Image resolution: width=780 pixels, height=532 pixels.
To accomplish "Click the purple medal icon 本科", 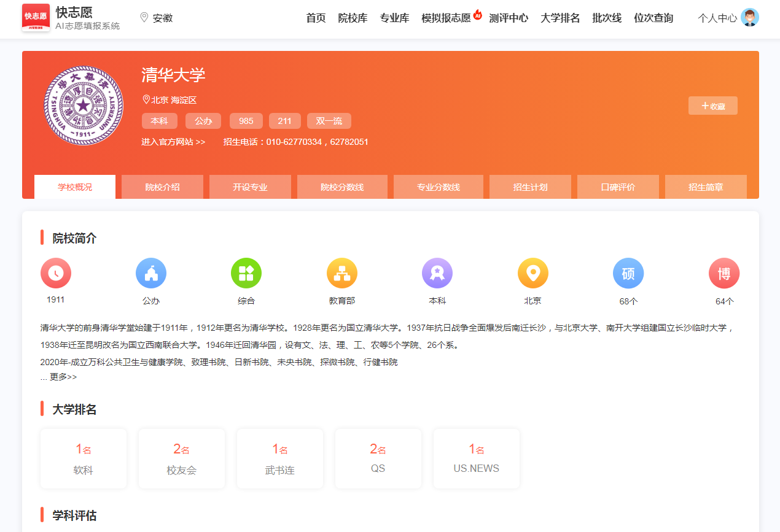I will pyautogui.click(x=437, y=273).
